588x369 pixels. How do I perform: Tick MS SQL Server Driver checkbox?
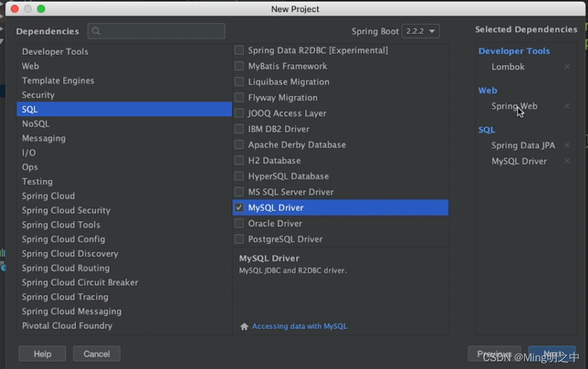click(x=239, y=192)
